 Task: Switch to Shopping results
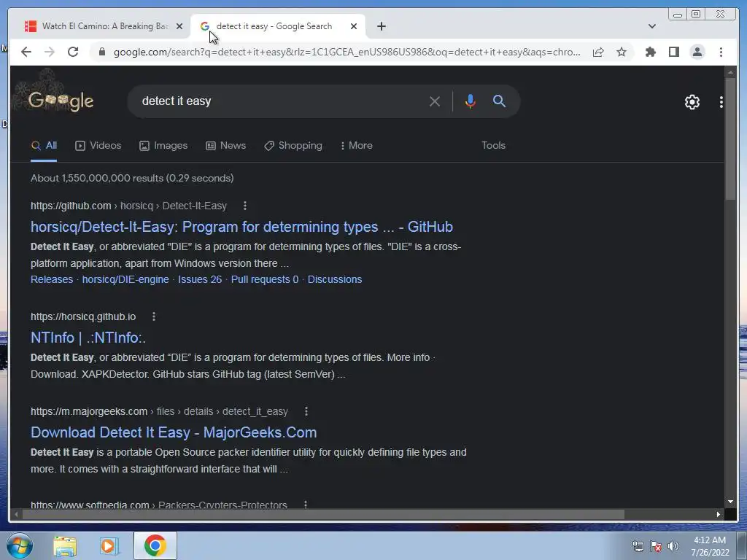[293, 146]
